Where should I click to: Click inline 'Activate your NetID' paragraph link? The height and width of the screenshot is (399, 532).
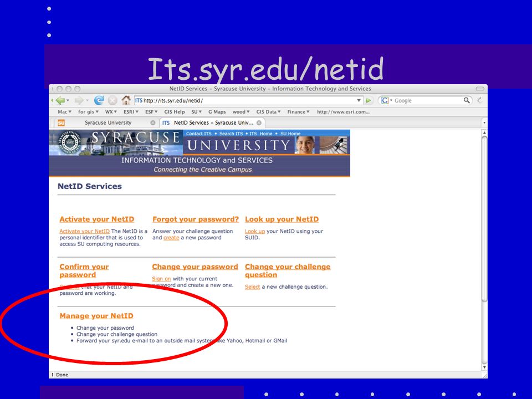84,231
